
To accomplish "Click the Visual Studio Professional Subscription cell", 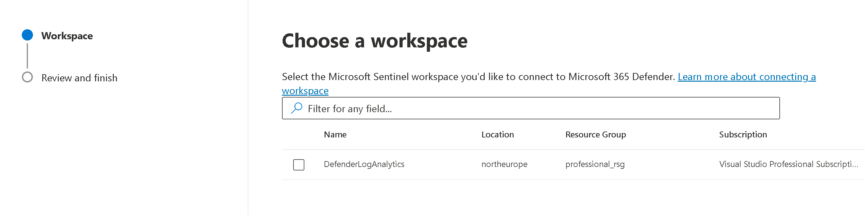I will coord(788,165).
